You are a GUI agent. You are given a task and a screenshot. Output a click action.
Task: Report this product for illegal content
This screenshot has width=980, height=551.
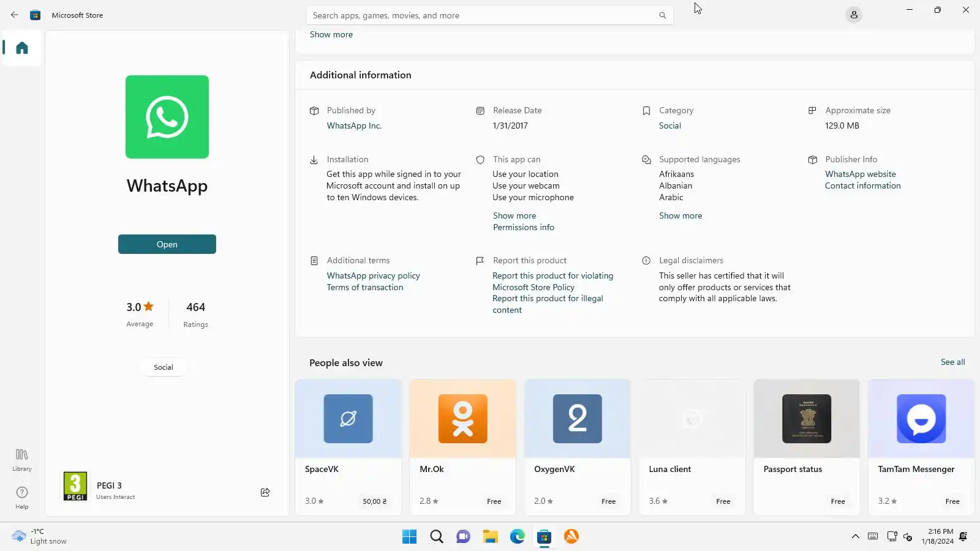click(548, 304)
